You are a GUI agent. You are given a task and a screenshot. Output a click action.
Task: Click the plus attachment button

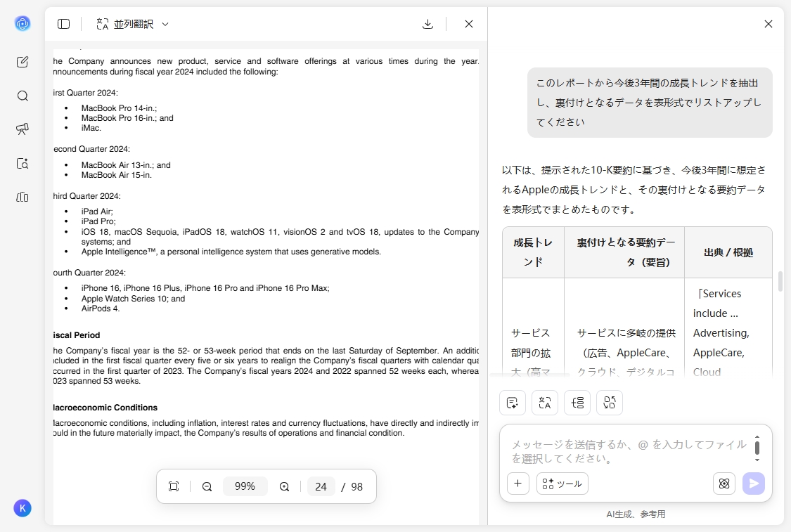[518, 484]
